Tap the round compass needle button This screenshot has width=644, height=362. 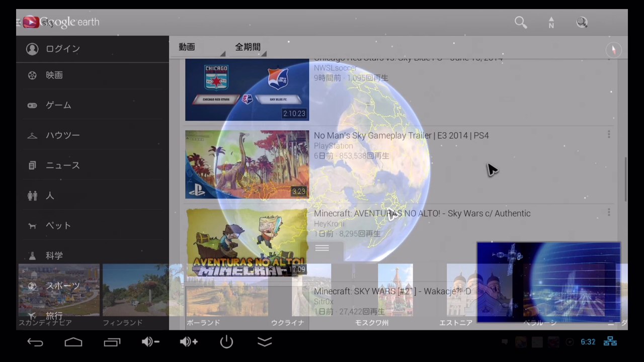pyautogui.click(x=613, y=50)
